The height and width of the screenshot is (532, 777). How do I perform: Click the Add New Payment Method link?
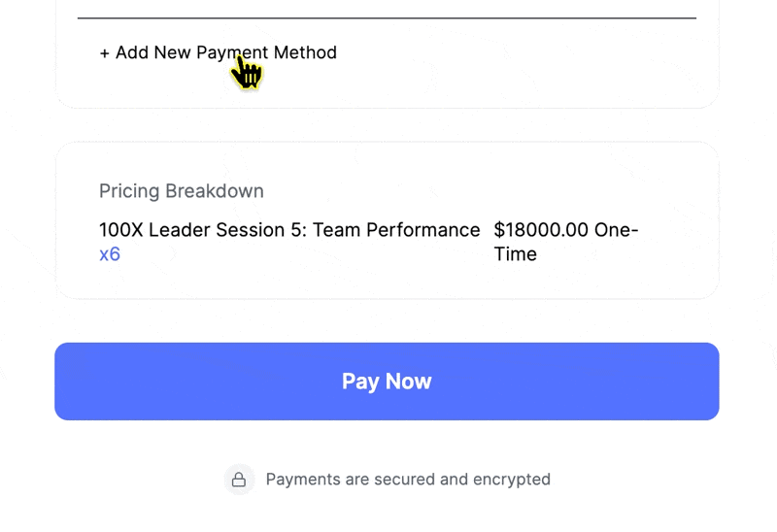click(x=218, y=52)
